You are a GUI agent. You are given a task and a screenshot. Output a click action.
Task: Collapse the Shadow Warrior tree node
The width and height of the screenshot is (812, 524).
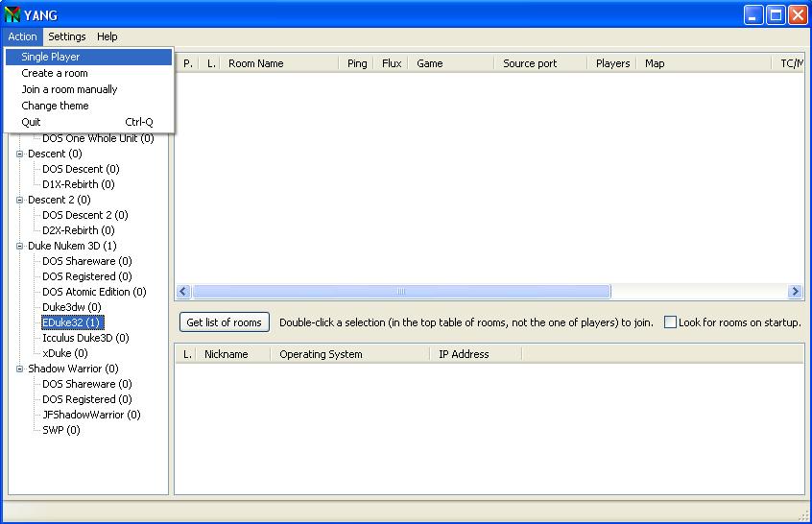(20, 369)
